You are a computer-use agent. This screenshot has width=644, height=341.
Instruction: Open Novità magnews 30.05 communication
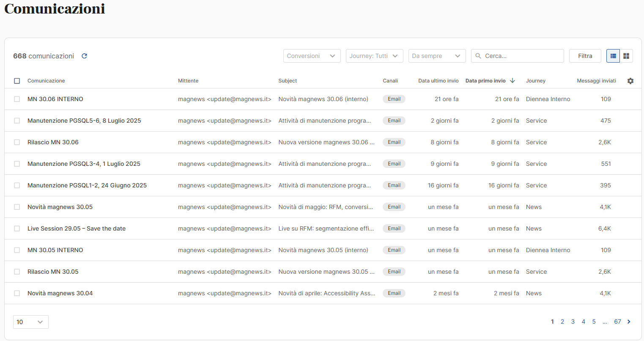pyautogui.click(x=60, y=207)
